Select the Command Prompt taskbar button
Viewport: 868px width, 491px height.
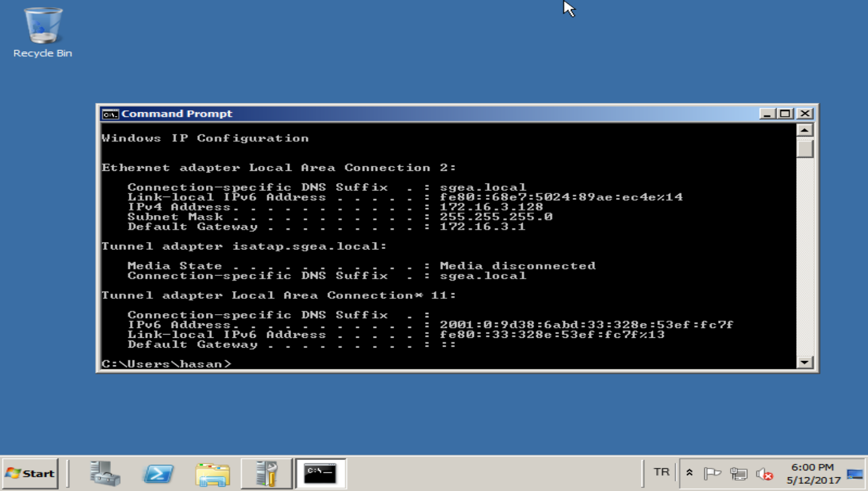[x=320, y=473]
